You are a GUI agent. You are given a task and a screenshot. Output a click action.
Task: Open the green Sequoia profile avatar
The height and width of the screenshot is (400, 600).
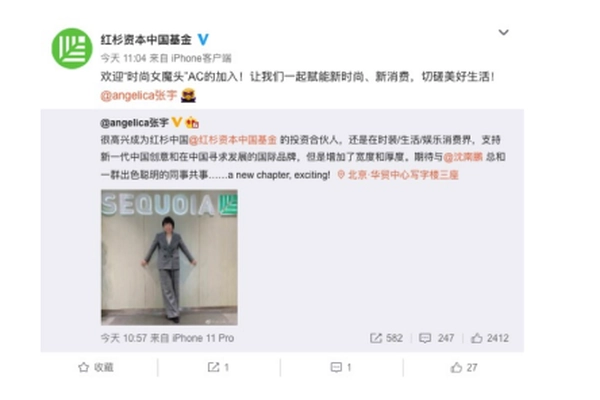coord(72,49)
